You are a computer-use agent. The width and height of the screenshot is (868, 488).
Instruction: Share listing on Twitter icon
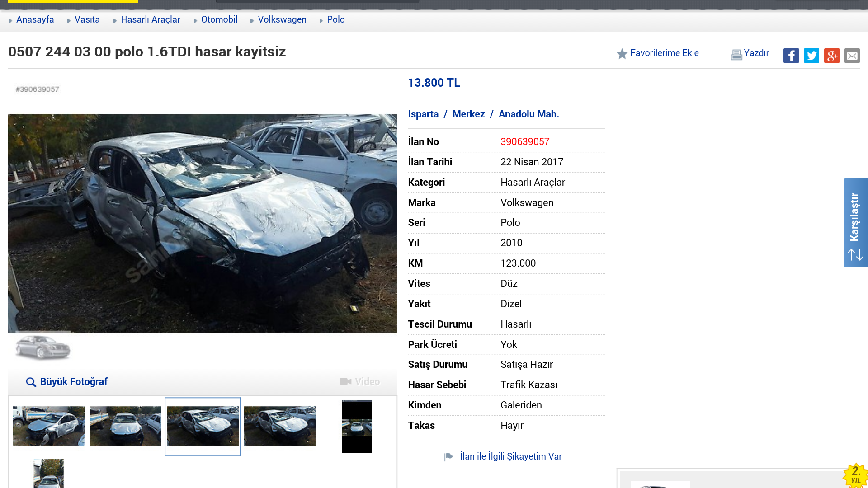coord(811,56)
